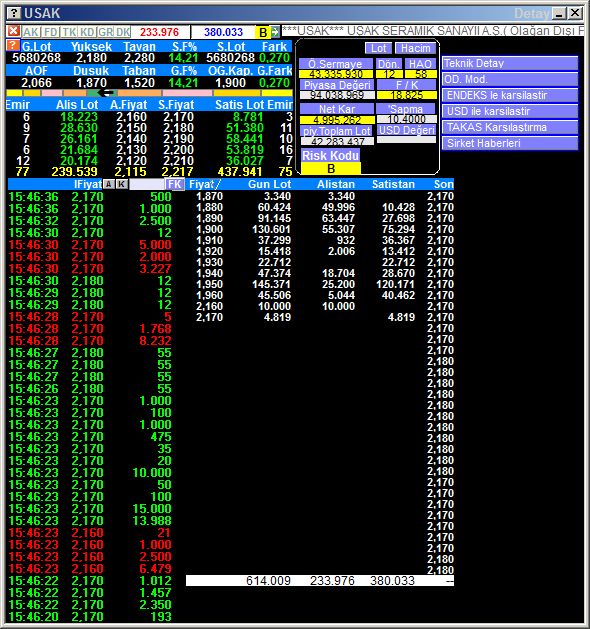Click total bid lot 239.539
This screenshot has width=590, height=629.
pos(74,172)
